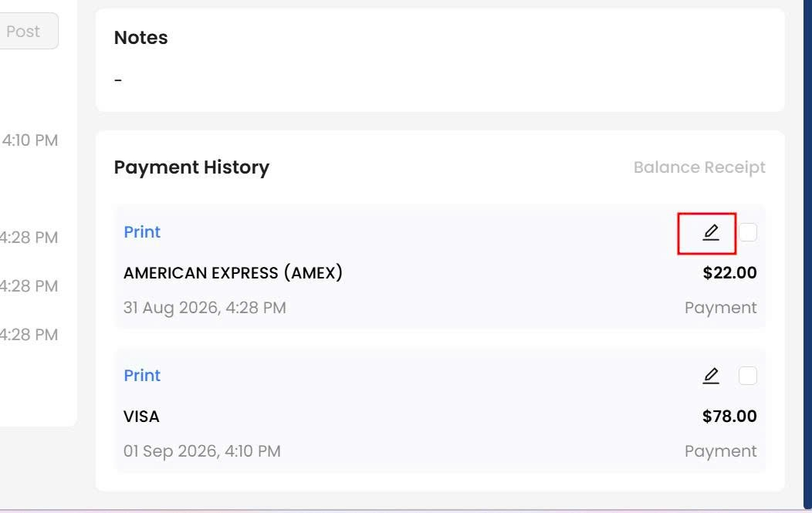Image resolution: width=812 pixels, height=513 pixels.
Task: Click the 01 Sep 2026, 4:10 PM date
Action: click(202, 451)
